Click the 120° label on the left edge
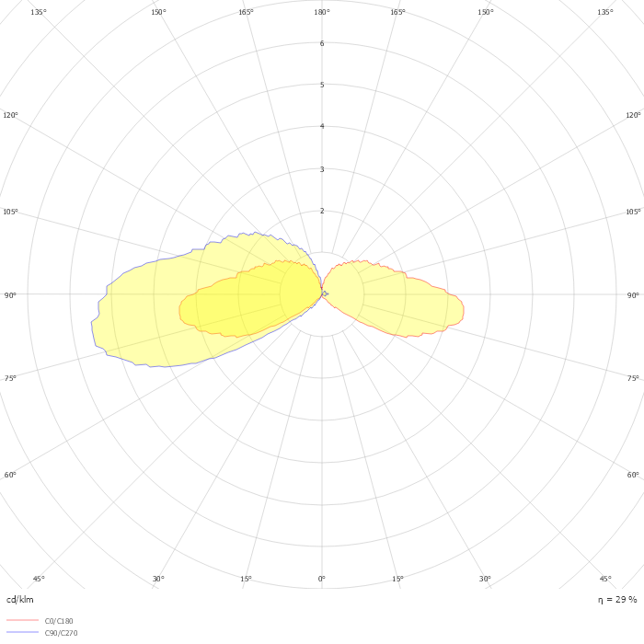 [11, 115]
